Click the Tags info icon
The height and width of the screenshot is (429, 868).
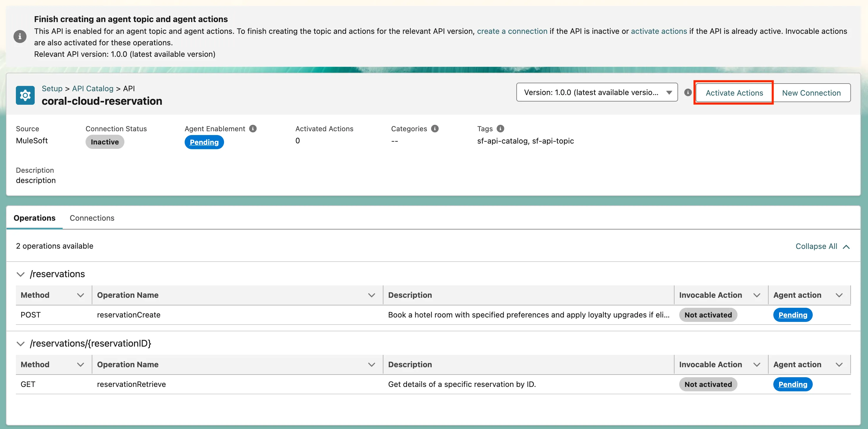point(500,129)
